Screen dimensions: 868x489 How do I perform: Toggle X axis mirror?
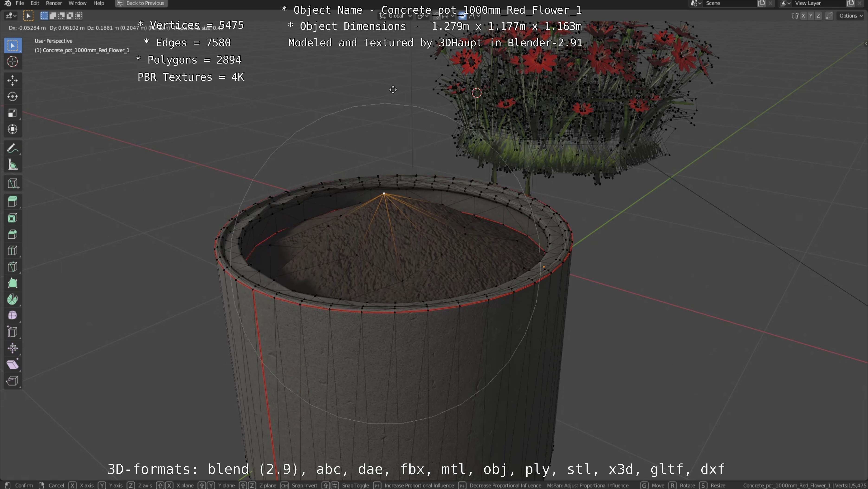pyautogui.click(x=804, y=16)
